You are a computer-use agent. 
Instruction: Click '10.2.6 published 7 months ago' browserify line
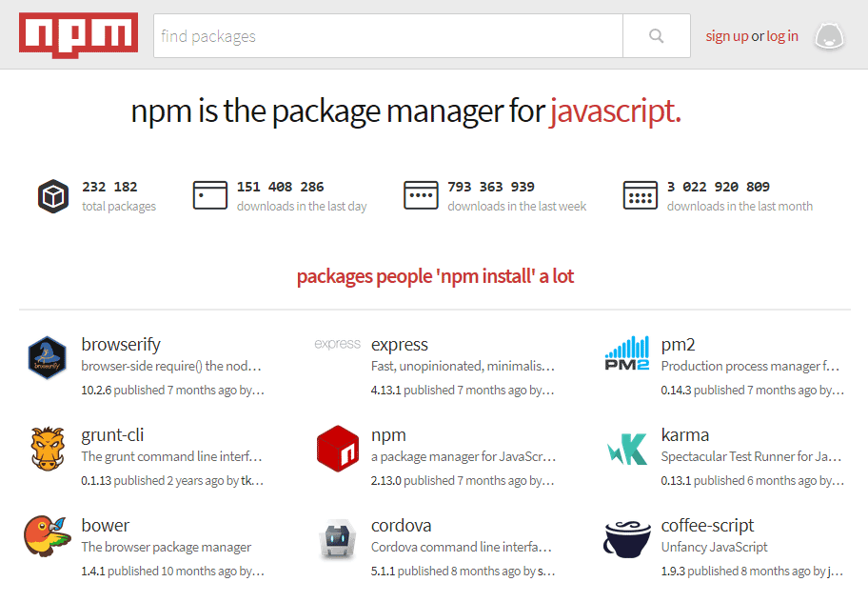pos(172,391)
